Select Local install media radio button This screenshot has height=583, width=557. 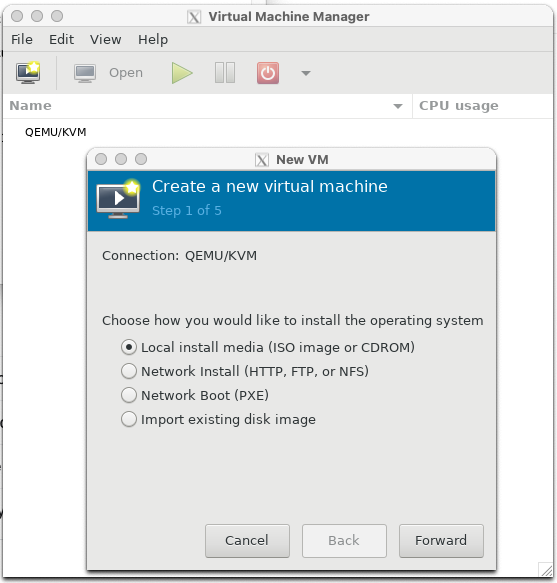coord(129,347)
